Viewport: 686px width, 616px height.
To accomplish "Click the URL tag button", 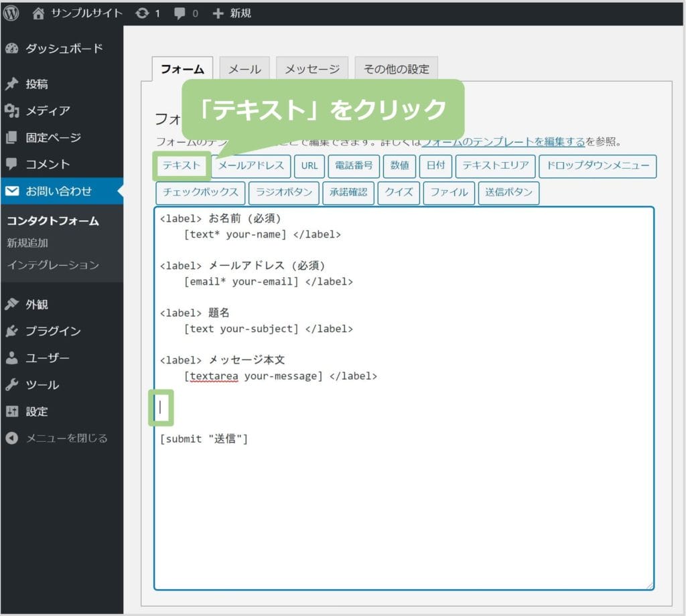I will tap(310, 166).
